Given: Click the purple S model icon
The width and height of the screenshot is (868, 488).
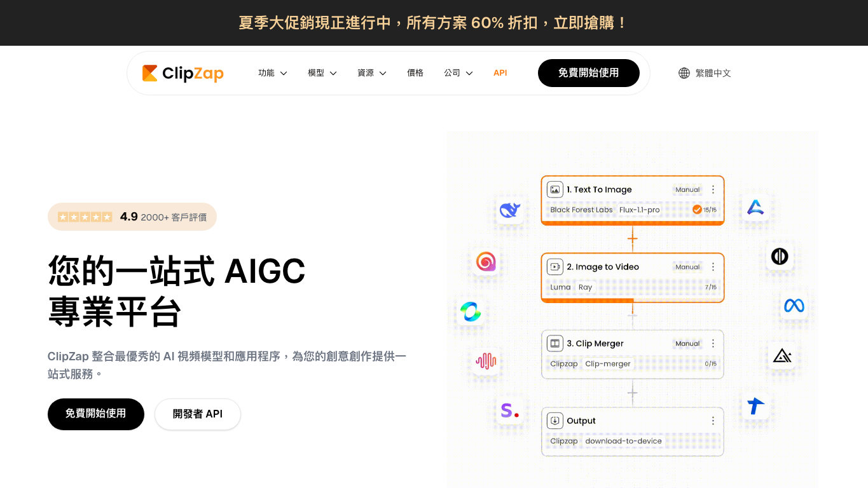Looking at the screenshot, I should pyautogui.click(x=509, y=410).
